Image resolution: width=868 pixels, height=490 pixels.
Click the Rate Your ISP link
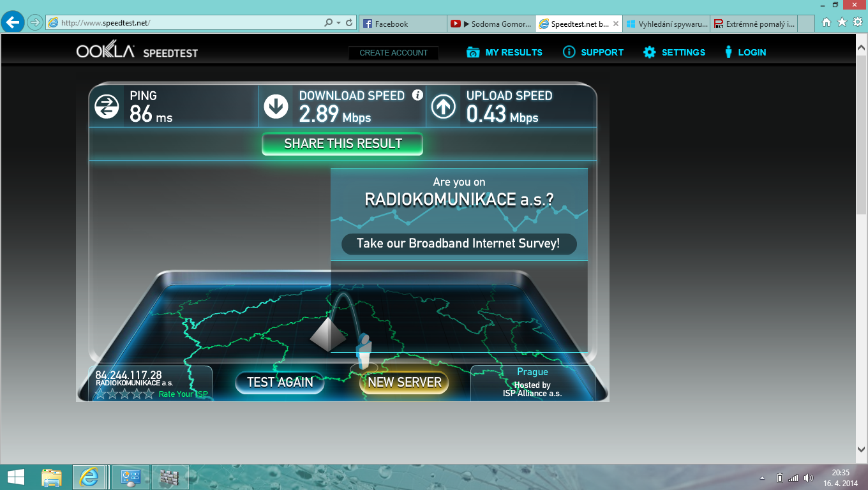pos(183,394)
